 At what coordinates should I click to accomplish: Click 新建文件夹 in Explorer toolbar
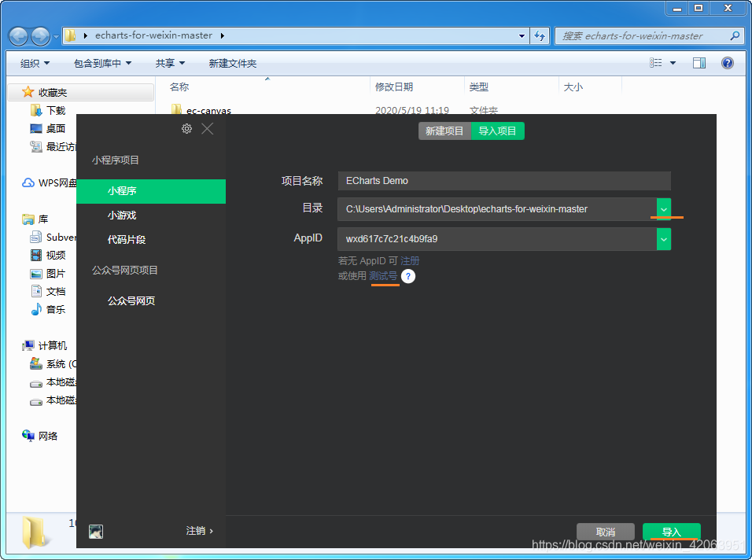[x=233, y=63]
